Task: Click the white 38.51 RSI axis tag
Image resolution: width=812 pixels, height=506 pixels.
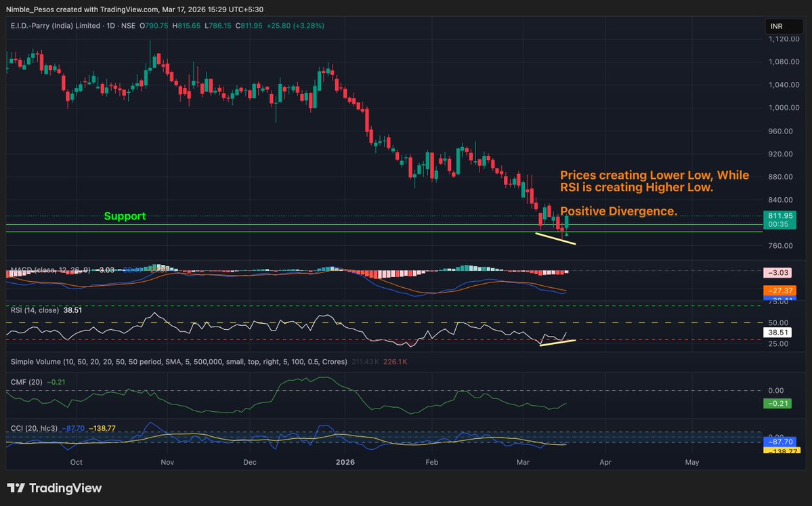Action: pyautogui.click(x=778, y=333)
